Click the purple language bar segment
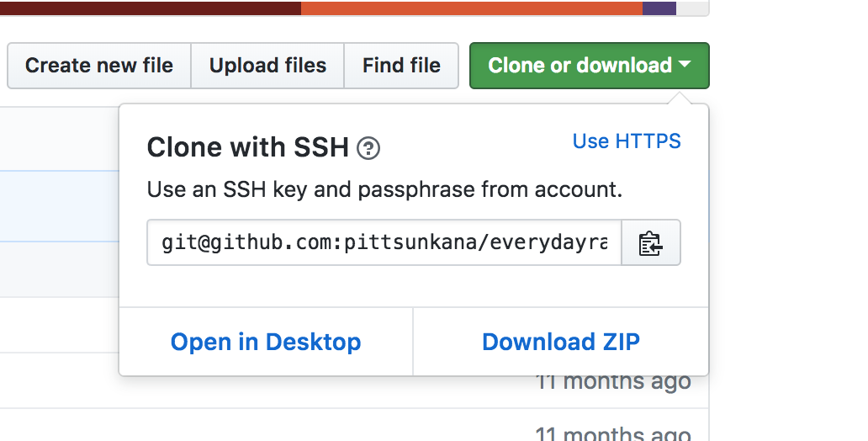The height and width of the screenshot is (441, 868). (x=659, y=8)
